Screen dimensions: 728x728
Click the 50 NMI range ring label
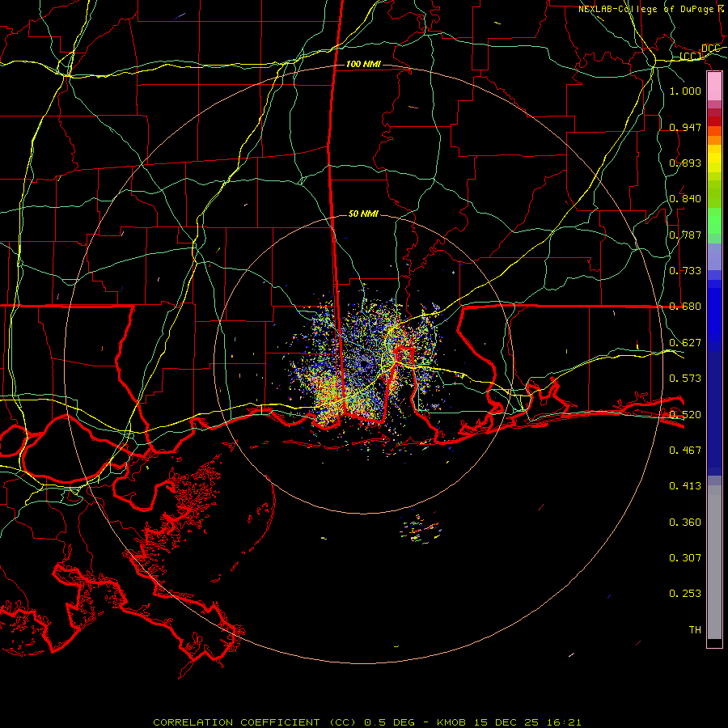coord(363,214)
